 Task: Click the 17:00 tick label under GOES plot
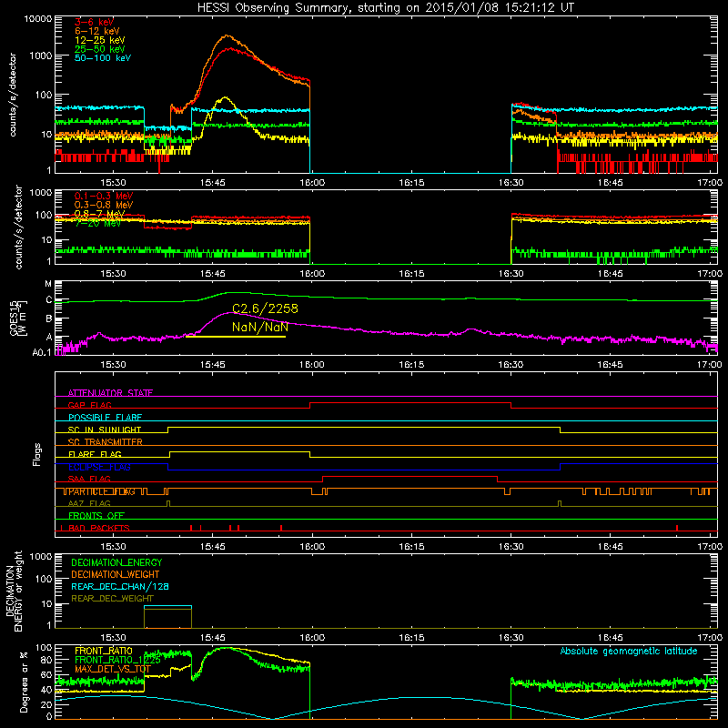(x=710, y=365)
